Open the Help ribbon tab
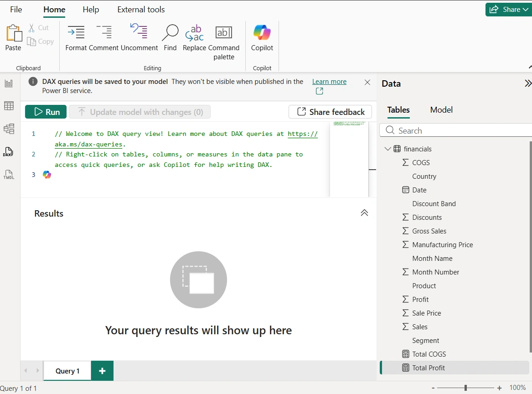Screen dimensions: 532x394 click(x=91, y=10)
